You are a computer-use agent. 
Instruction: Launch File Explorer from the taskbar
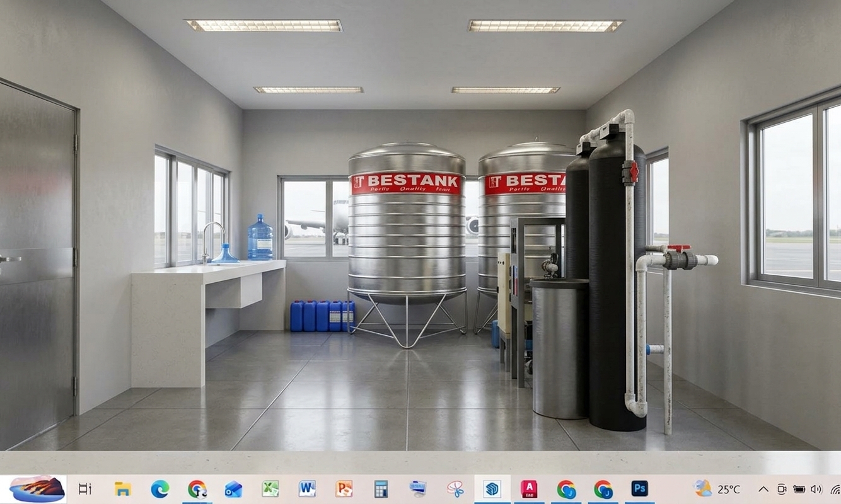(122, 489)
